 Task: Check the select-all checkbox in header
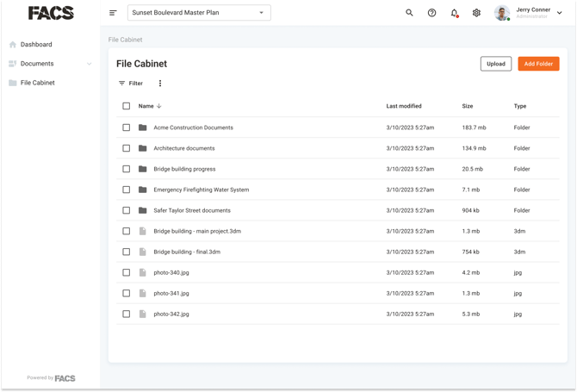click(x=127, y=106)
